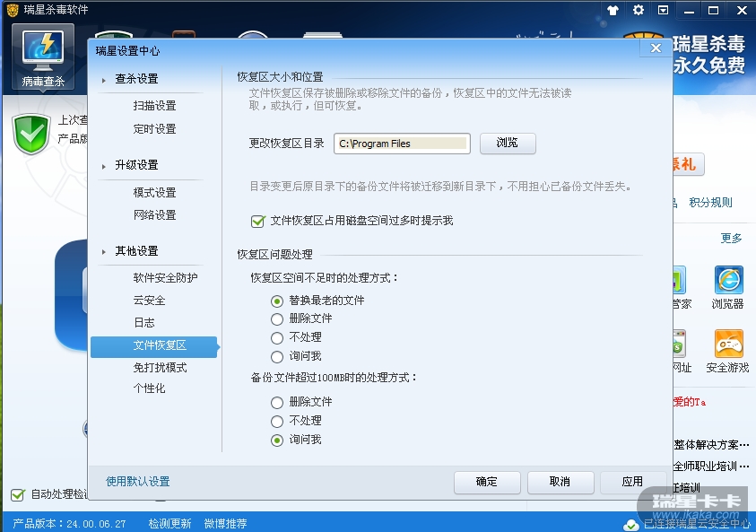Select 不处理 for files over 100MB
This screenshot has width=756, height=532.
coord(277,421)
